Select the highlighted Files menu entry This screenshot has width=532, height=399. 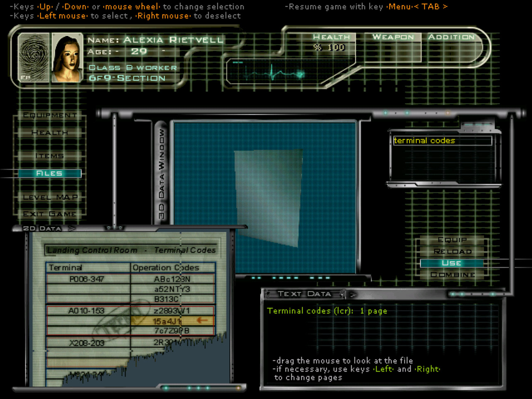coord(49,173)
